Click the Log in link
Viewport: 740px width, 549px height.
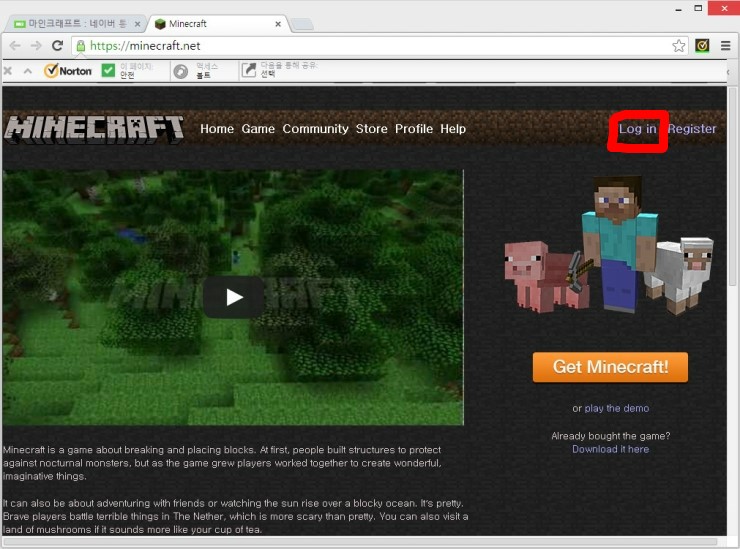point(638,129)
